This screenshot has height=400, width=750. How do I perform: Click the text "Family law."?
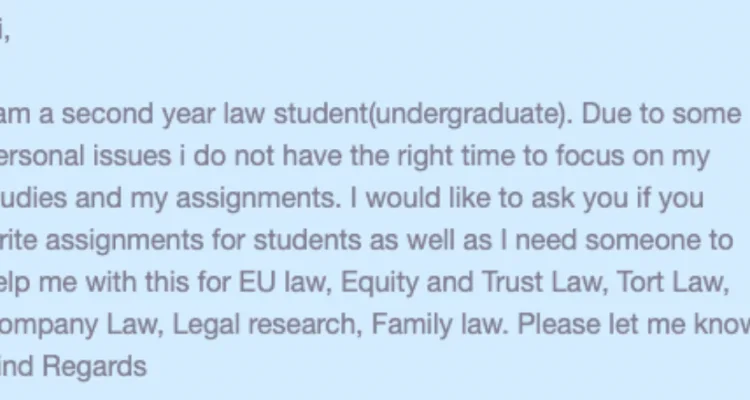tap(440, 326)
